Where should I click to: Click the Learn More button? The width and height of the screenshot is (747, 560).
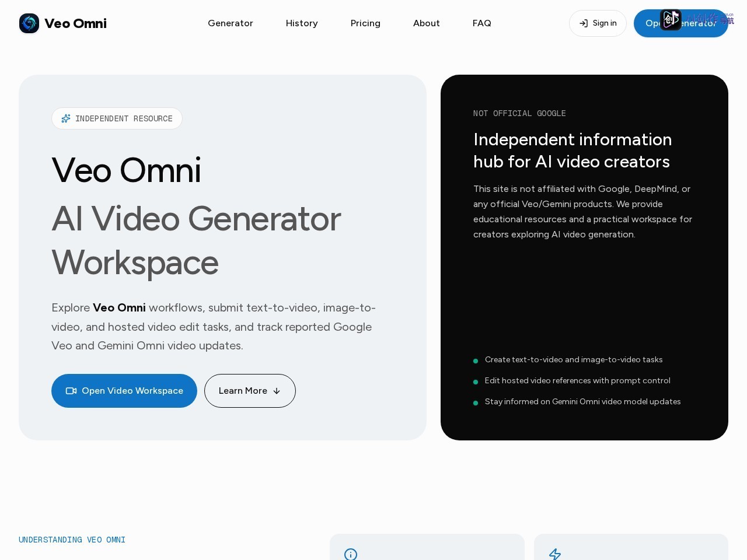[250, 391]
